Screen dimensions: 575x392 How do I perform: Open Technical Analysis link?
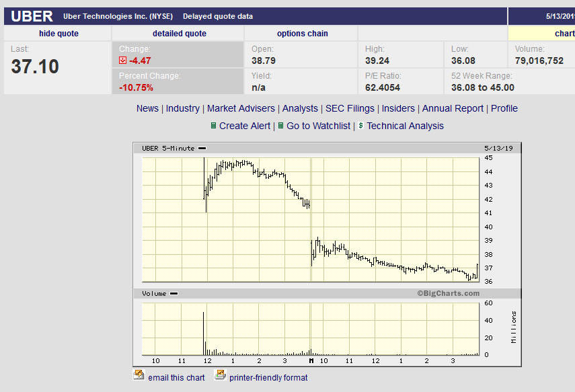click(406, 126)
